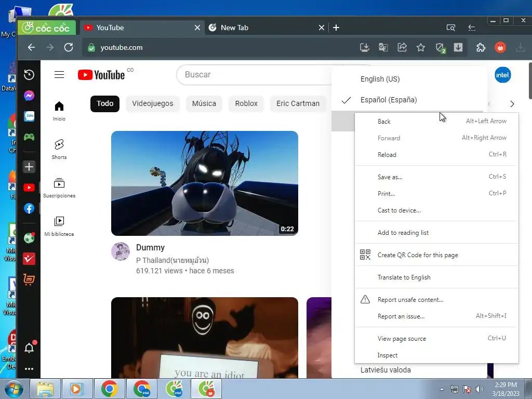Choose Report unsafe content...
532x399 pixels.
[x=436, y=300]
